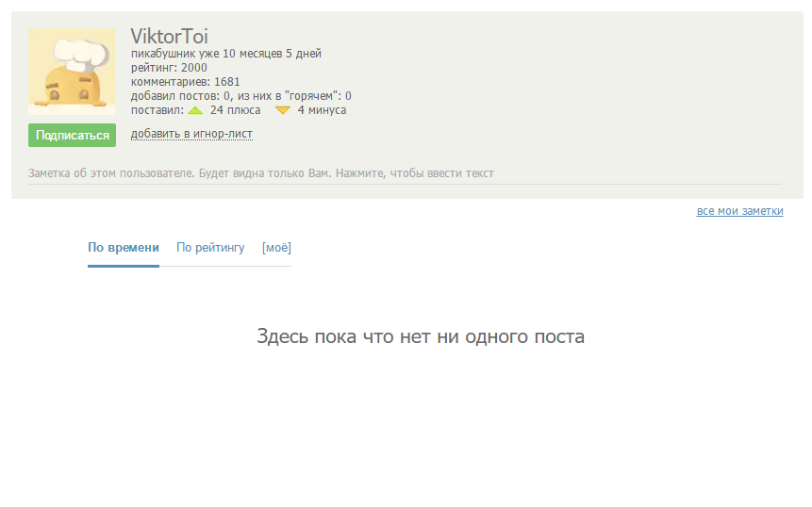This screenshot has height=507, width=812.
Task: Select the По рейтингу sorting tab
Action: 210,248
